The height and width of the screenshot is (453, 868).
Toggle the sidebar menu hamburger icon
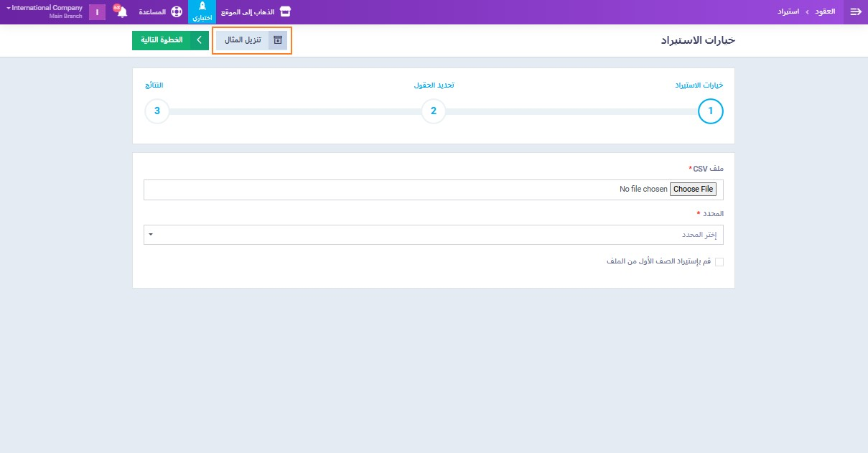coord(855,12)
